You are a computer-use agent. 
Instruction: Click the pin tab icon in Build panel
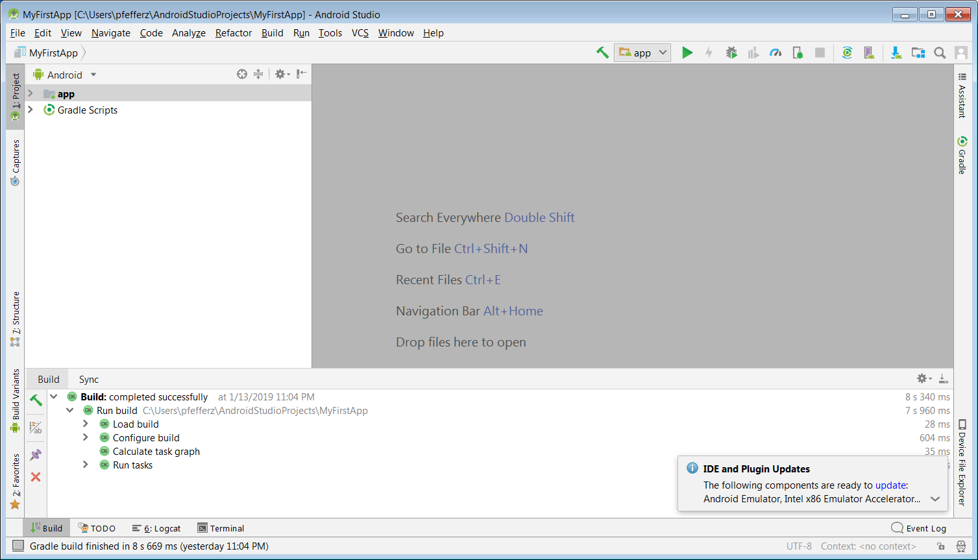(36, 455)
